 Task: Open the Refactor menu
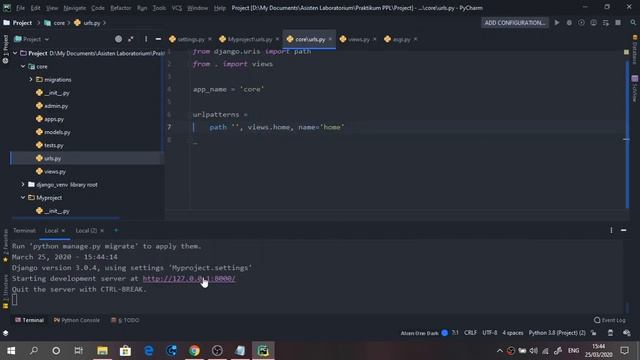120,8
